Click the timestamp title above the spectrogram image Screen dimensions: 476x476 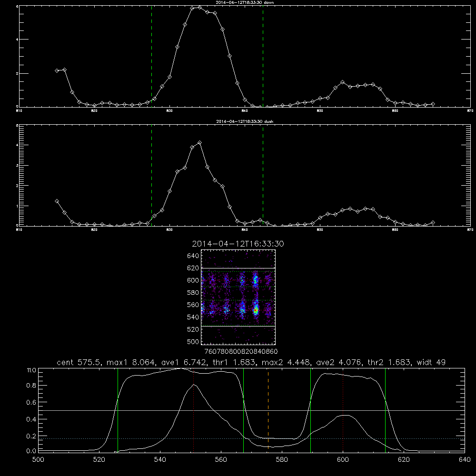tap(238, 244)
